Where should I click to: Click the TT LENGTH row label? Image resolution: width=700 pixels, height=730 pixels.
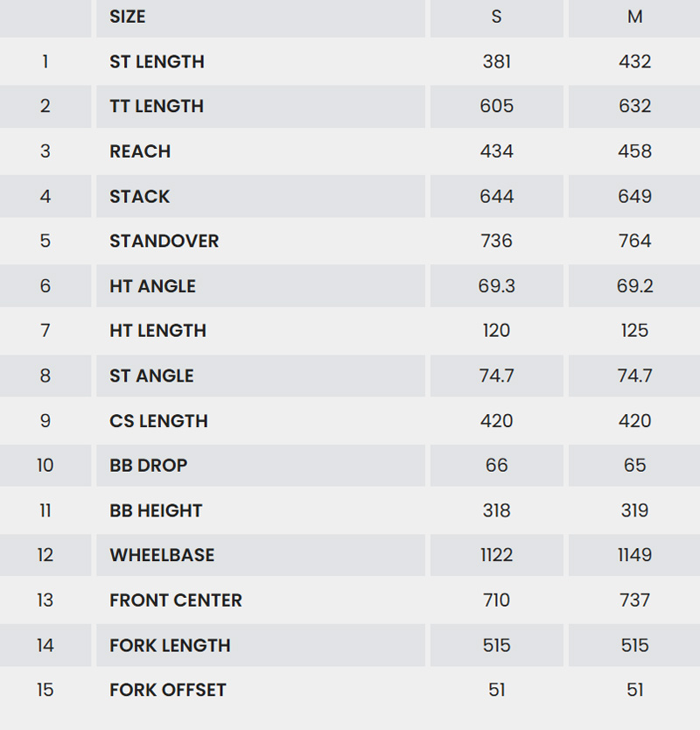tap(156, 107)
